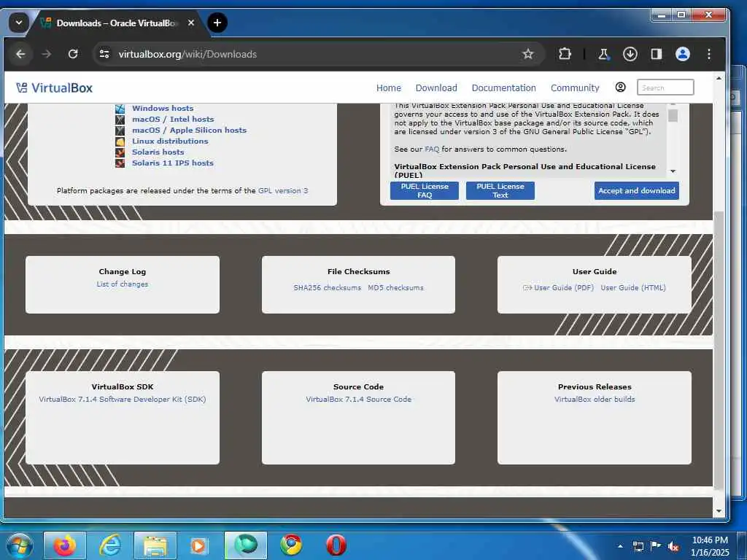Open macOS / Intel hosts link

click(173, 120)
